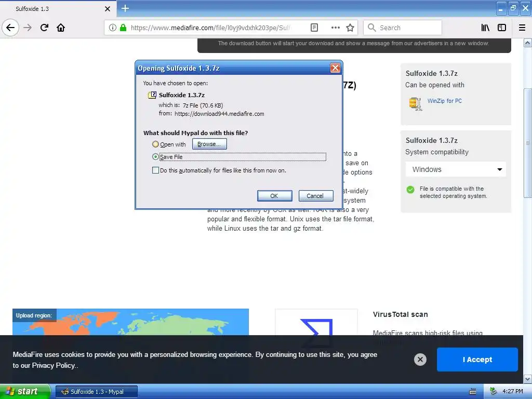Open the Windows start menu

(x=25, y=392)
